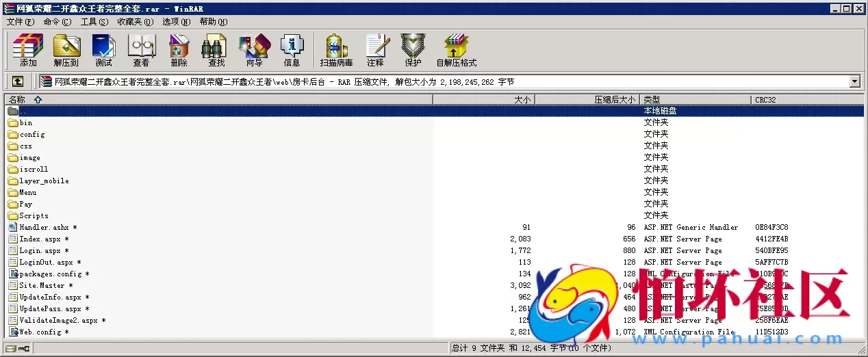Click size value 1,772 of Login.aspx
868x357 pixels.
point(520,251)
